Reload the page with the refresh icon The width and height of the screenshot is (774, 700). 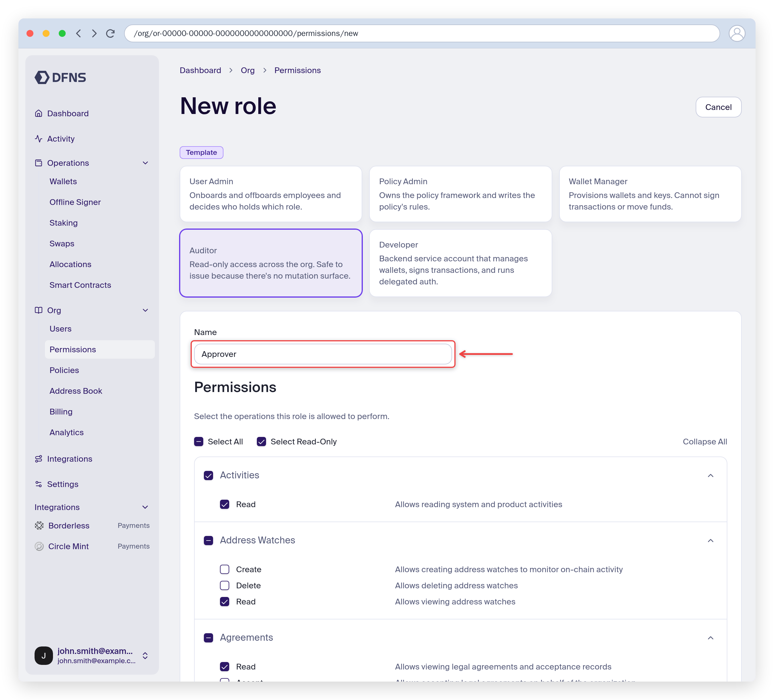click(x=110, y=33)
